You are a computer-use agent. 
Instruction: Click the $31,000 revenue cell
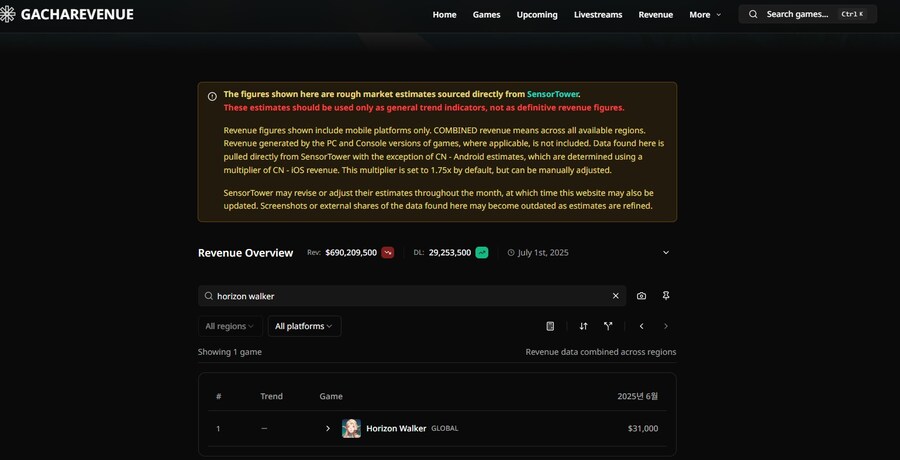click(x=643, y=428)
